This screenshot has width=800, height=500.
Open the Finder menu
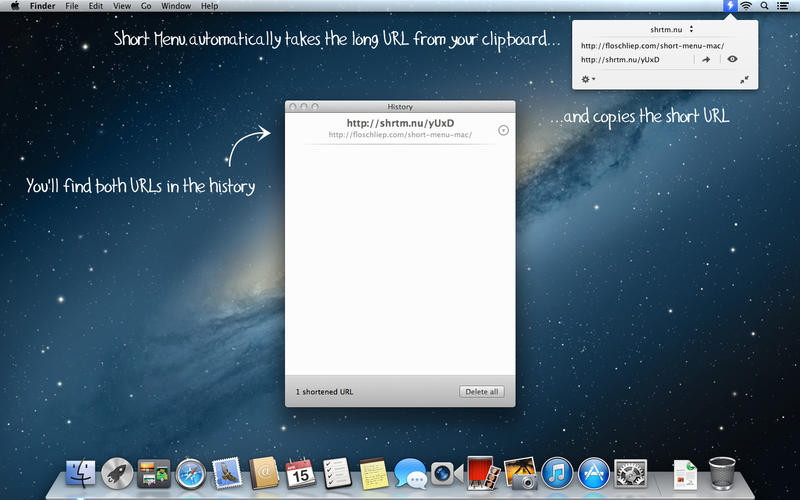click(42, 6)
